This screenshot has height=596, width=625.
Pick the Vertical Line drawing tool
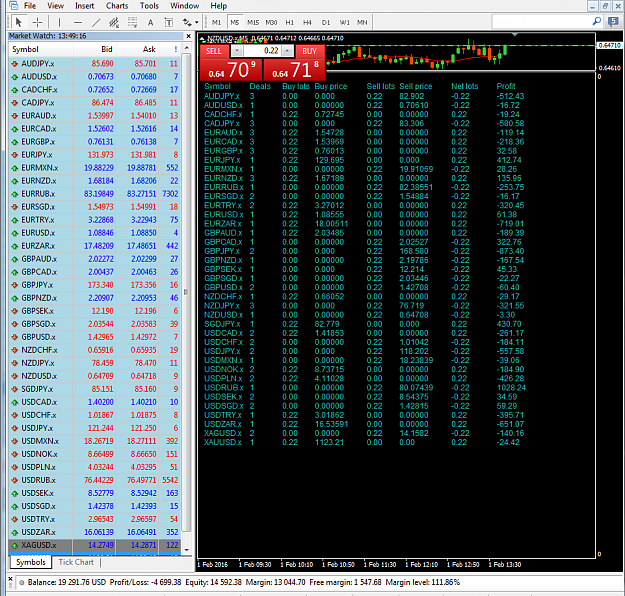pyautogui.click(x=59, y=22)
